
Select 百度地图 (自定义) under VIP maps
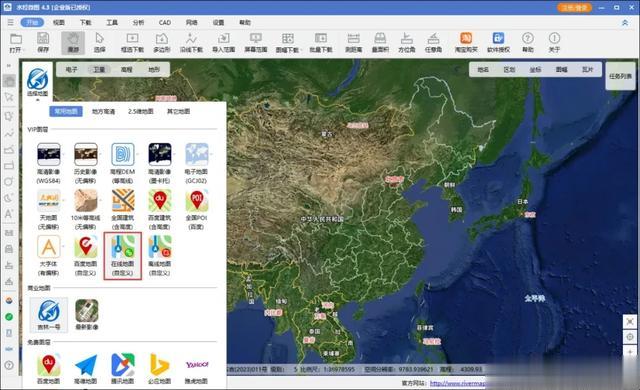point(86,255)
